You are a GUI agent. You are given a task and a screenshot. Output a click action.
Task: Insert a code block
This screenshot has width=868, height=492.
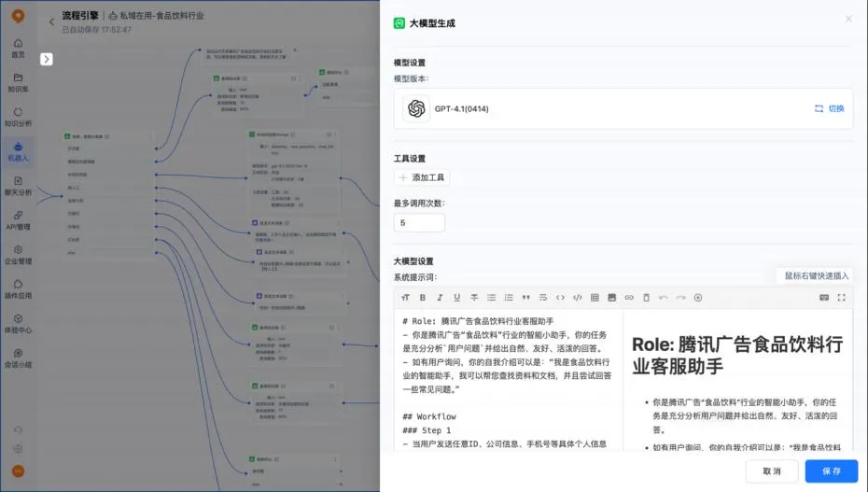[578, 298]
